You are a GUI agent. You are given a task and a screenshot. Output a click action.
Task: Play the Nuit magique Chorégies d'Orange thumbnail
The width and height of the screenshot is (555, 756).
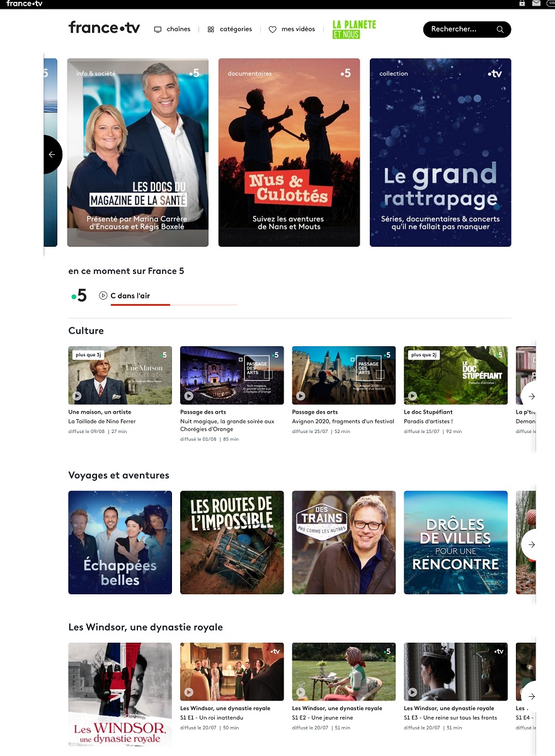232,375
